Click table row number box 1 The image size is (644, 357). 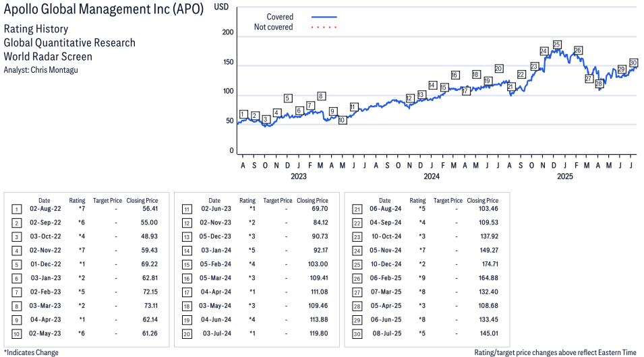(x=16, y=209)
